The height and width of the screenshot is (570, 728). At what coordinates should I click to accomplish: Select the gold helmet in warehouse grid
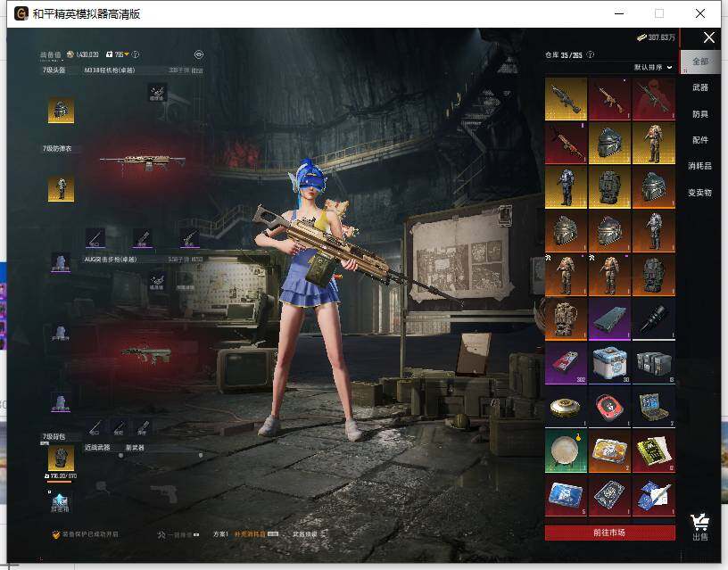coord(609,143)
